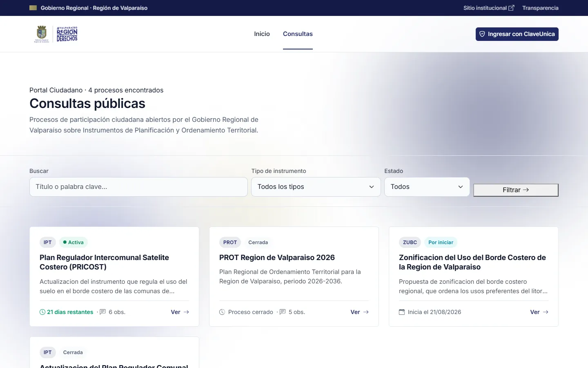Click arrow icon next to Ver on Zonificacion card
The image size is (588, 368).
[546, 312]
